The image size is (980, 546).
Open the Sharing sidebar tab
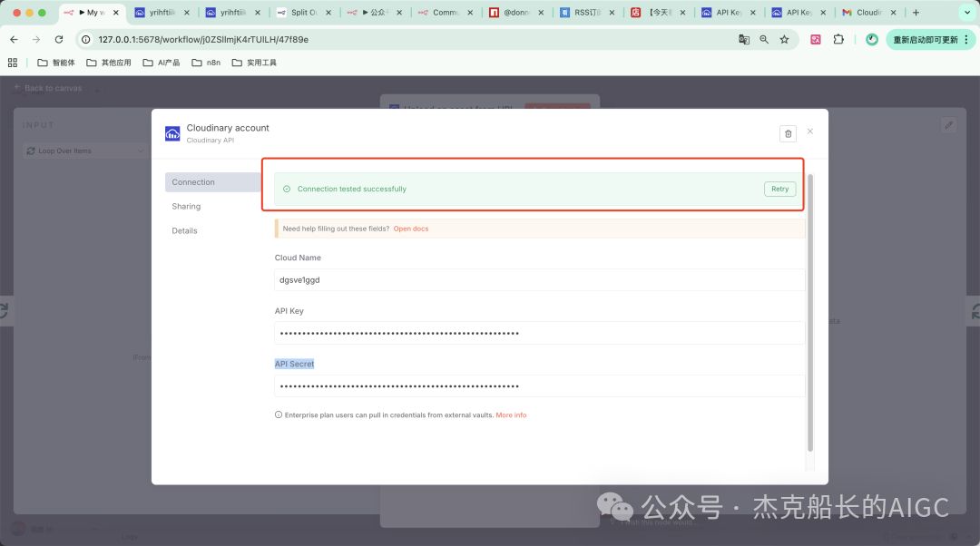pyautogui.click(x=186, y=206)
